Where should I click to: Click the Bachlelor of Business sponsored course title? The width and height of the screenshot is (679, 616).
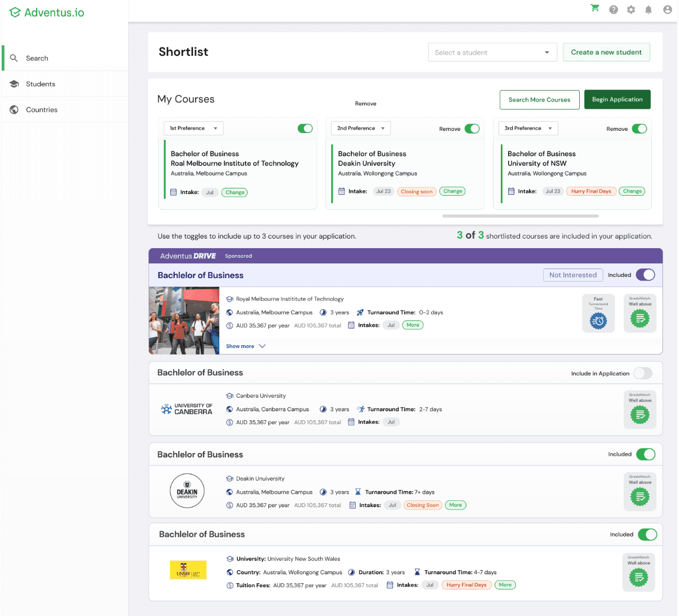click(x=200, y=275)
